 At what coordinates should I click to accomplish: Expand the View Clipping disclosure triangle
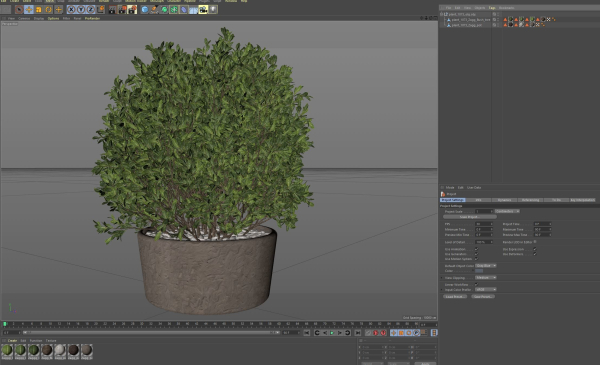[442, 278]
